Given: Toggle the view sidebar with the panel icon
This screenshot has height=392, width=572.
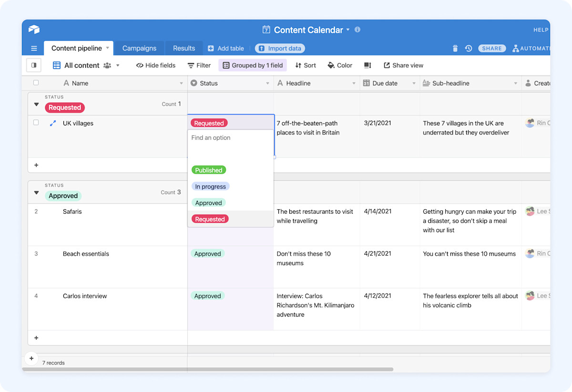Looking at the screenshot, I should pos(33,64).
